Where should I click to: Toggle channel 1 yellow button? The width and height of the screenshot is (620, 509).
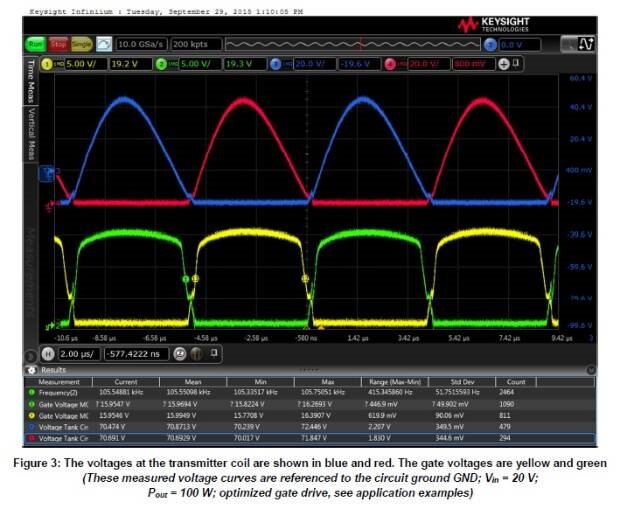point(47,64)
